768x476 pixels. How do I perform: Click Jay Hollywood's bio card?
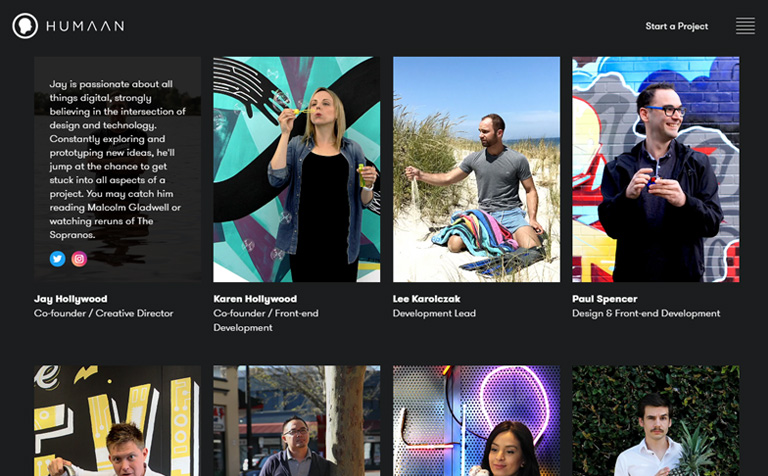pos(117,150)
